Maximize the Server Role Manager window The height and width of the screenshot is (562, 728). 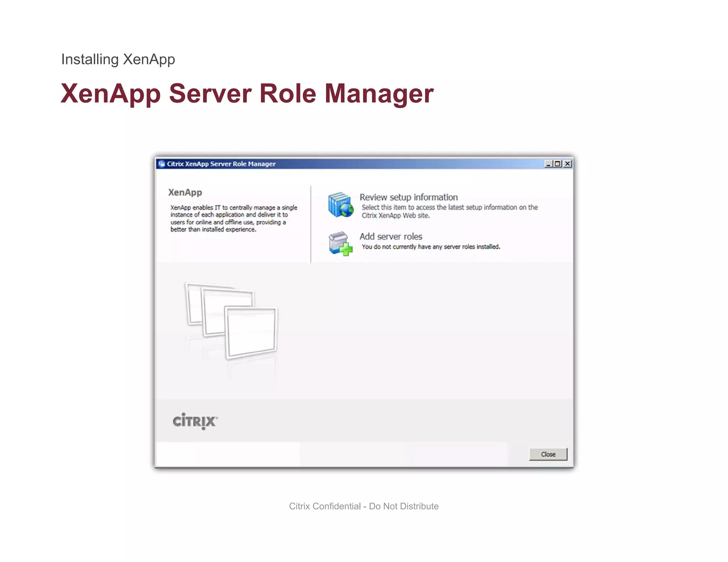pyautogui.click(x=557, y=164)
